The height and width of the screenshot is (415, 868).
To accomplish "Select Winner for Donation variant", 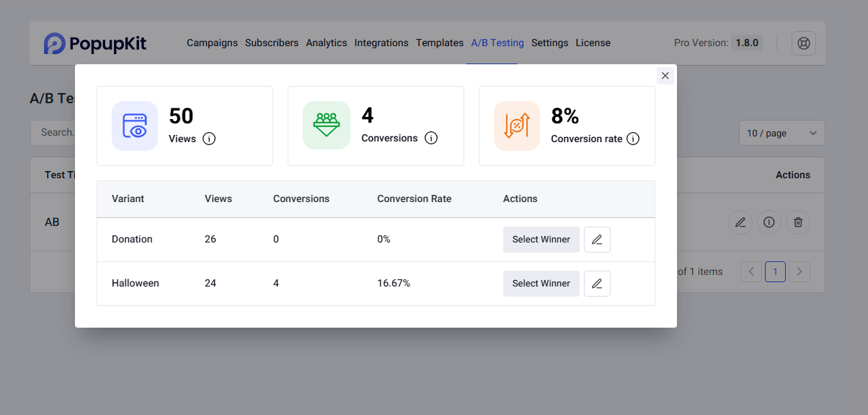I will 541,240.
